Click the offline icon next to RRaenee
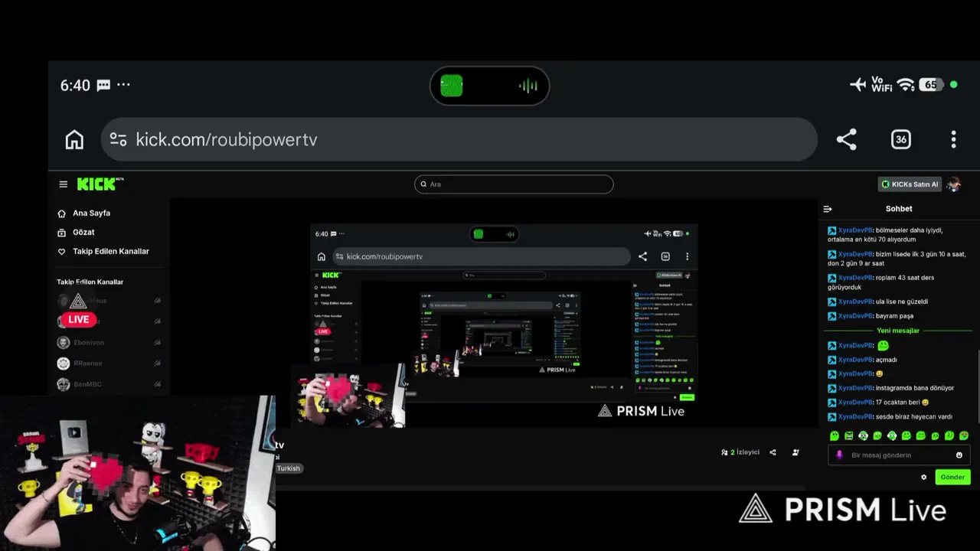Screen dimensions: 980x551 (x=158, y=364)
